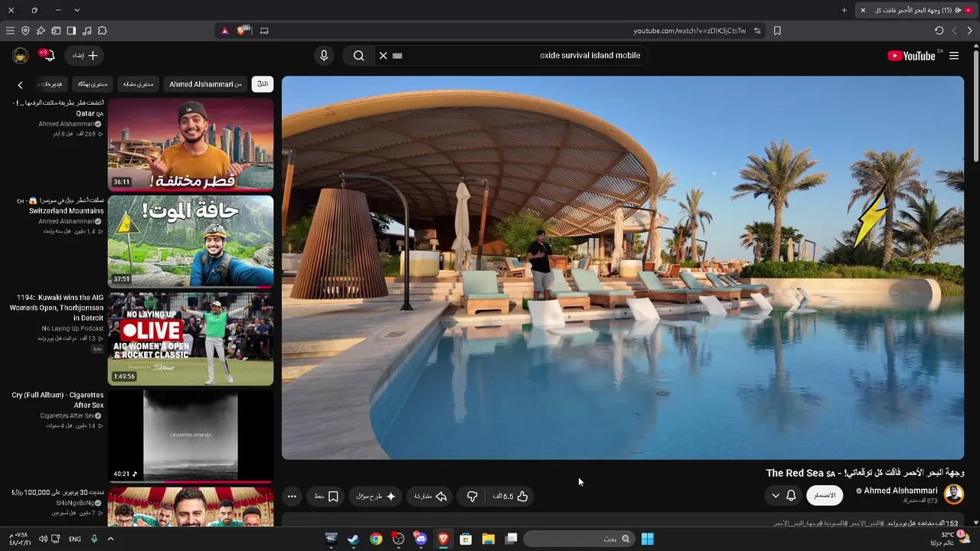
Task: Open a new browser tab
Action: pos(844,10)
